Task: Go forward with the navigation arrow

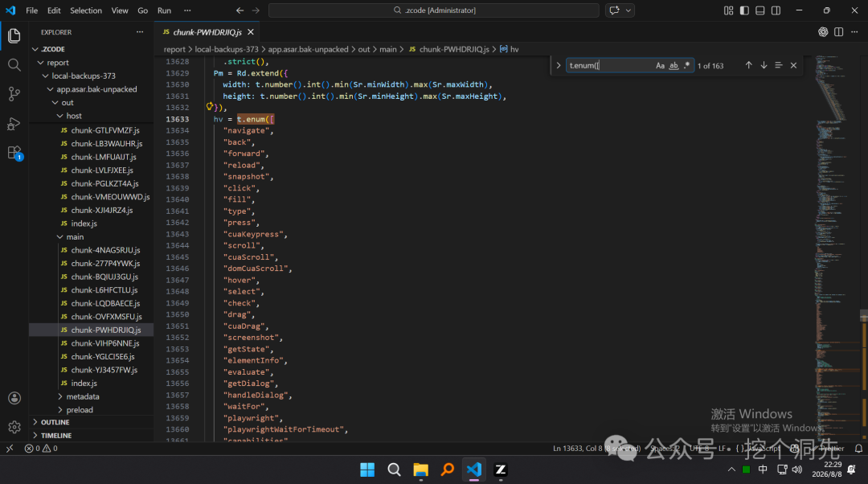Action: click(x=256, y=10)
